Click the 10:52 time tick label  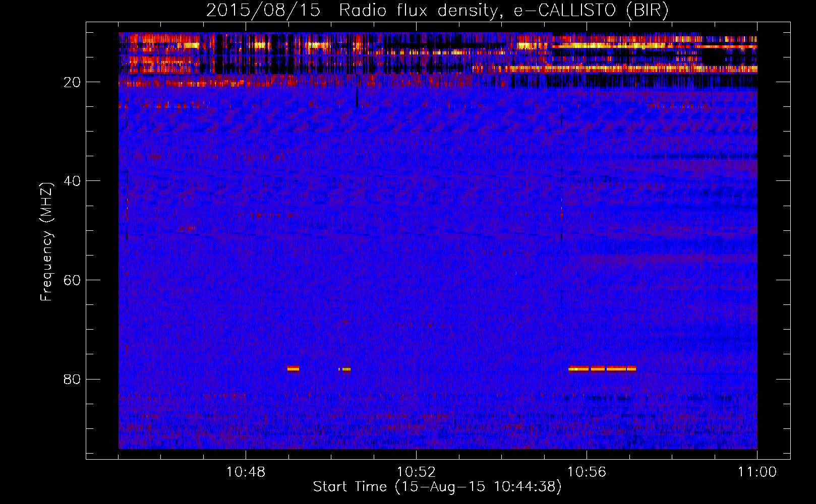tap(416, 472)
